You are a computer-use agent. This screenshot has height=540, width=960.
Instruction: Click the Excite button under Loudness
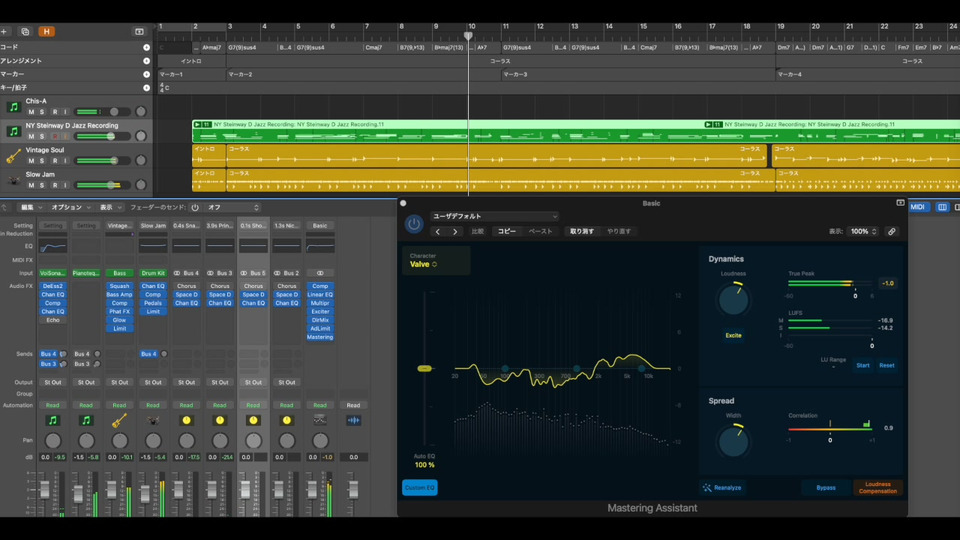(733, 336)
